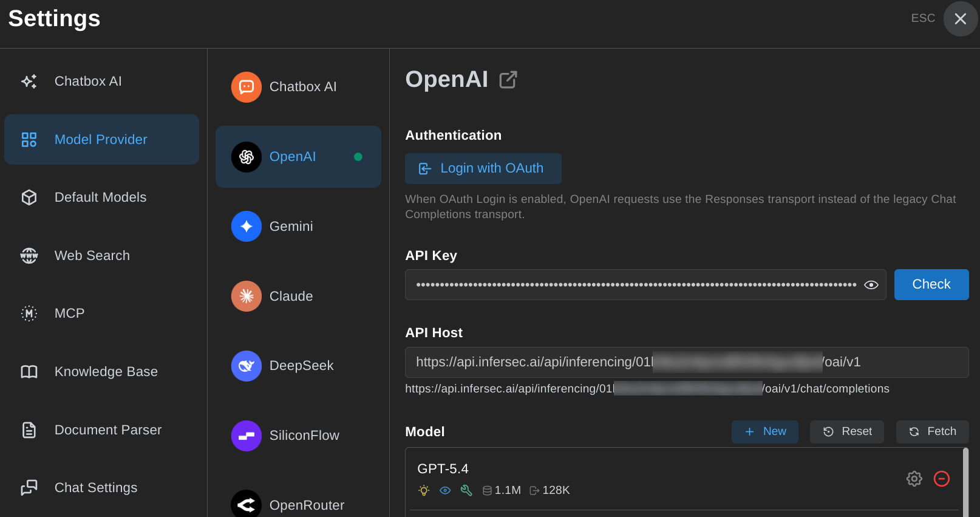Click the Default Models cube icon
The height and width of the screenshot is (517, 980).
coord(29,197)
